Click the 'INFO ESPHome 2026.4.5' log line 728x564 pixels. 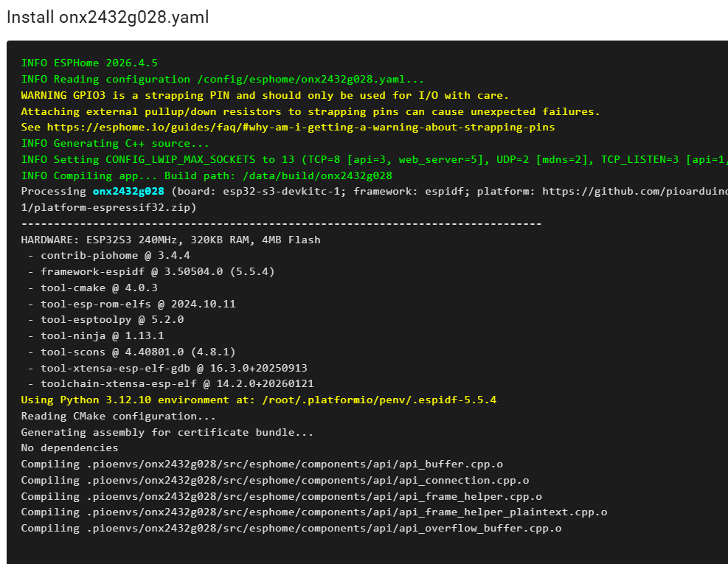pyautogui.click(x=89, y=63)
